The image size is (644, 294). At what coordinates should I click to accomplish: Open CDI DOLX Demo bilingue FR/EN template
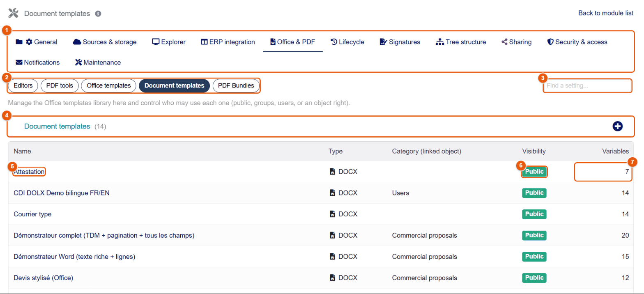click(62, 193)
